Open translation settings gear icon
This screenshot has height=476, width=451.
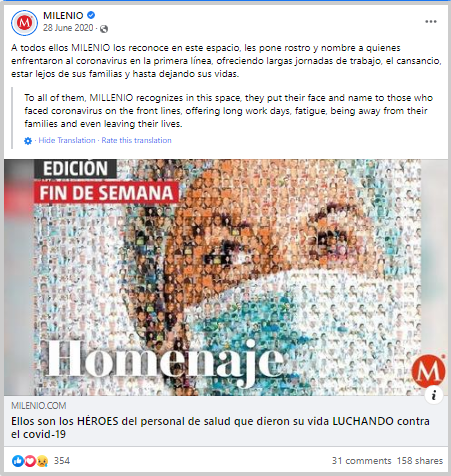[x=28, y=141]
